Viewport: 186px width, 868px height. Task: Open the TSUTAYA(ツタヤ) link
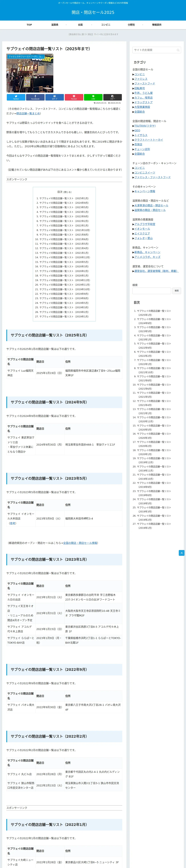click(145, 126)
